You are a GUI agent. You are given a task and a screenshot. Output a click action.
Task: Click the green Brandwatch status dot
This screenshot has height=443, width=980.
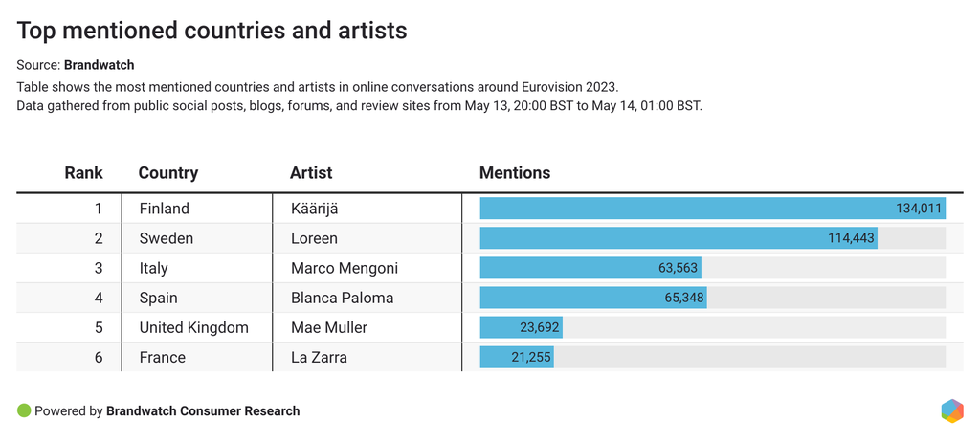point(24,410)
